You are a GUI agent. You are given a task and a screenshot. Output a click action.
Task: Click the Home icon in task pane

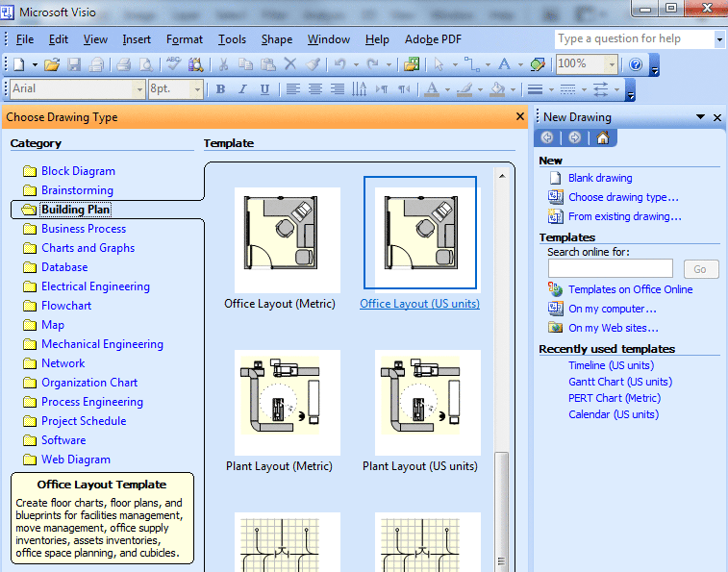click(x=603, y=137)
